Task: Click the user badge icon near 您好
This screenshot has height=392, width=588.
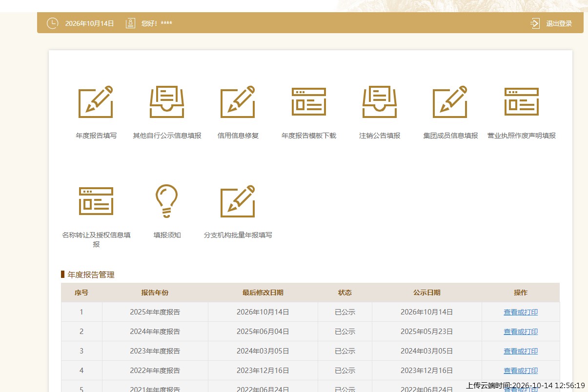Action: (130, 23)
